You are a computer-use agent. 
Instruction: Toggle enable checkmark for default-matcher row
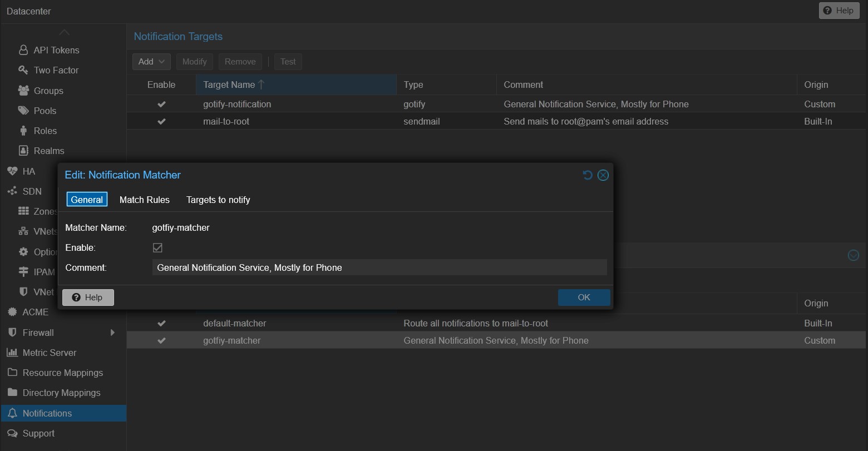(x=161, y=323)
